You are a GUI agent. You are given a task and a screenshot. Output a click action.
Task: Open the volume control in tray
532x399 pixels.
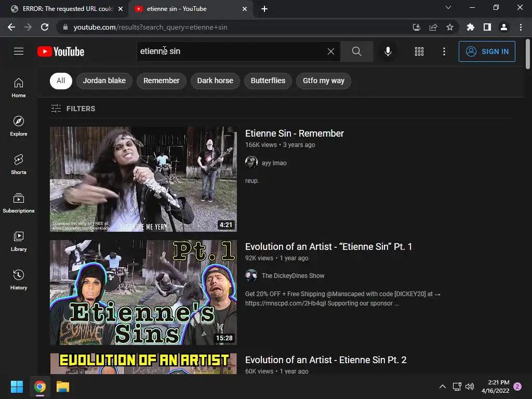(x=470, y=387)
